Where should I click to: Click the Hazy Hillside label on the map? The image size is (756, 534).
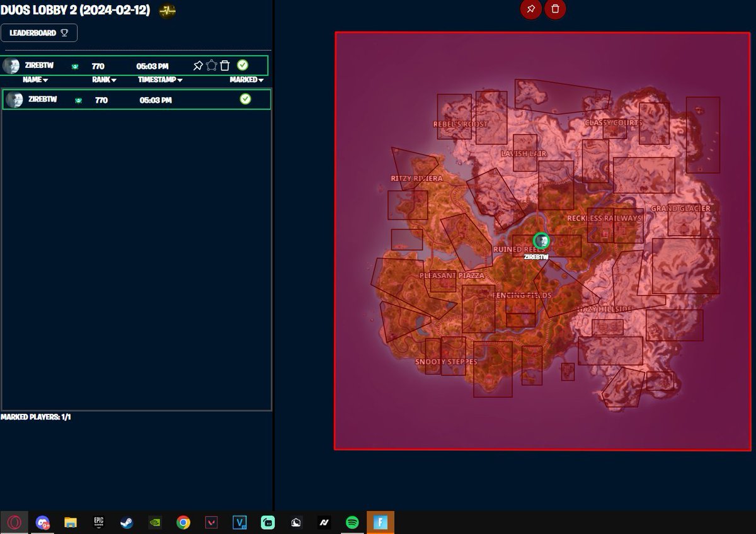(x=604, y=309)
